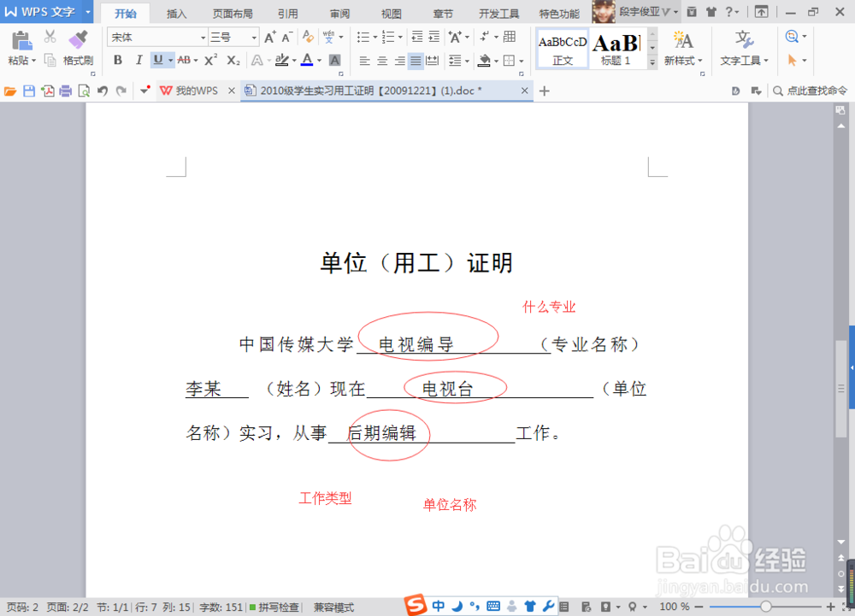Open the 插入 ribbon tab

[176, 14]
